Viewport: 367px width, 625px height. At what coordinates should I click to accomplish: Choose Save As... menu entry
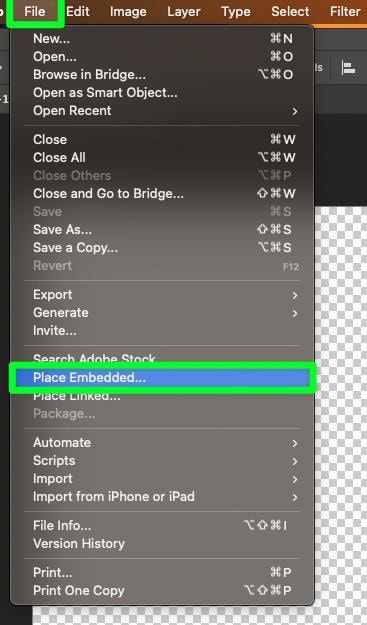click(162, 230)
